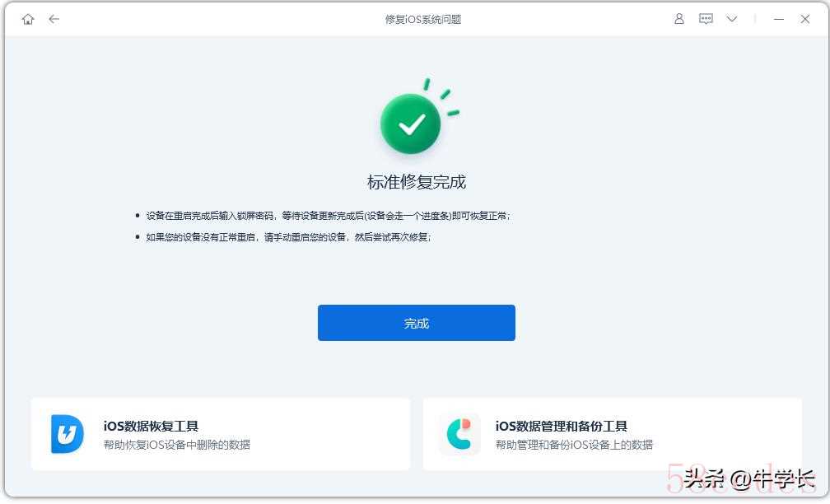This screenshot has width=830, height=504.
Task: Click the back arrow icon
Action: (54, 20)
